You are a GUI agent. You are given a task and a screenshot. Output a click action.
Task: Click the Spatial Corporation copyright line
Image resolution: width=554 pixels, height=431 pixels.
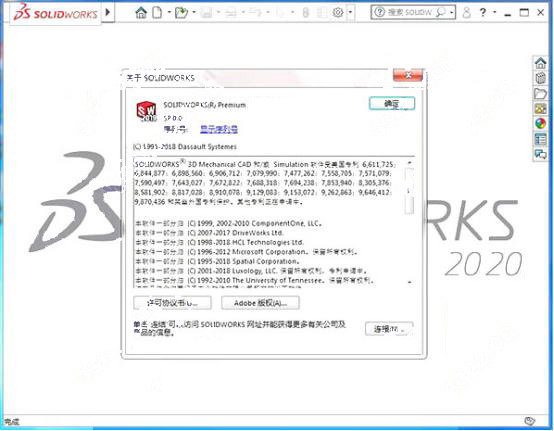point(218,261)
